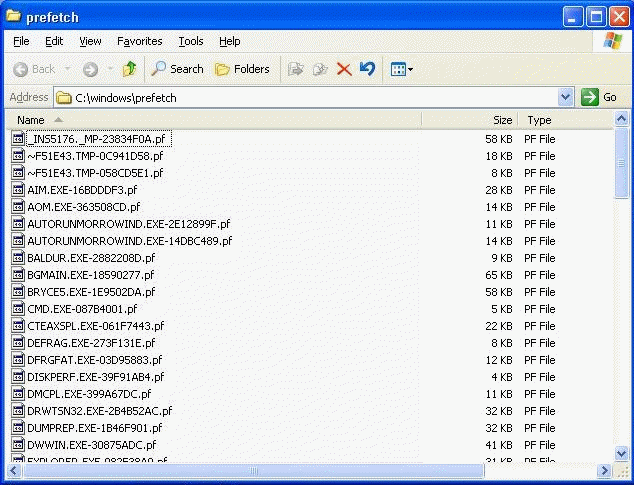Select file name BALDUR.EXE-2882208D.pf

[x=91, y=258]
